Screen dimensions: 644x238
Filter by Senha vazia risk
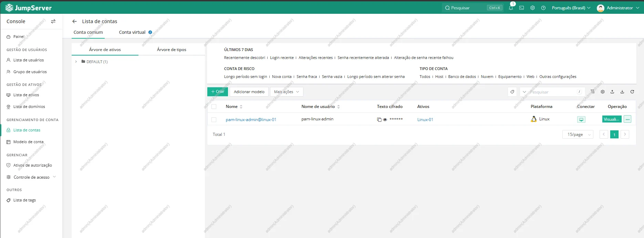(332, 77)
